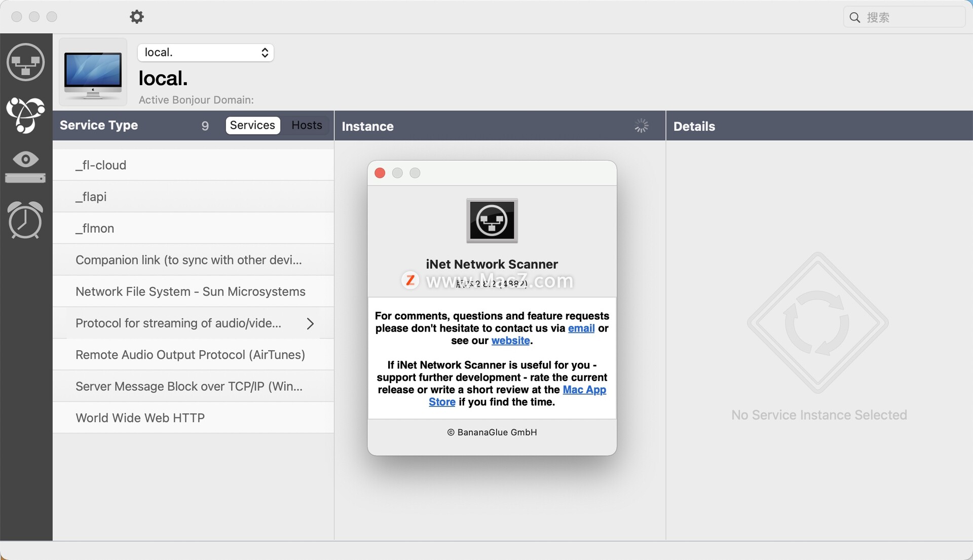This screenshot has height=560, width=973.
Task: Open settings via the gear icon
Action: click(x=137, y=17)
